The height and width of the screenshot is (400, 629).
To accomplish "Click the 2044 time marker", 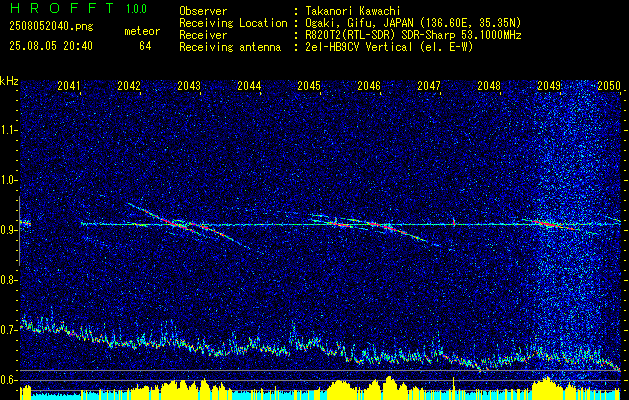I will pyautogui.click(x=249, y=85).
